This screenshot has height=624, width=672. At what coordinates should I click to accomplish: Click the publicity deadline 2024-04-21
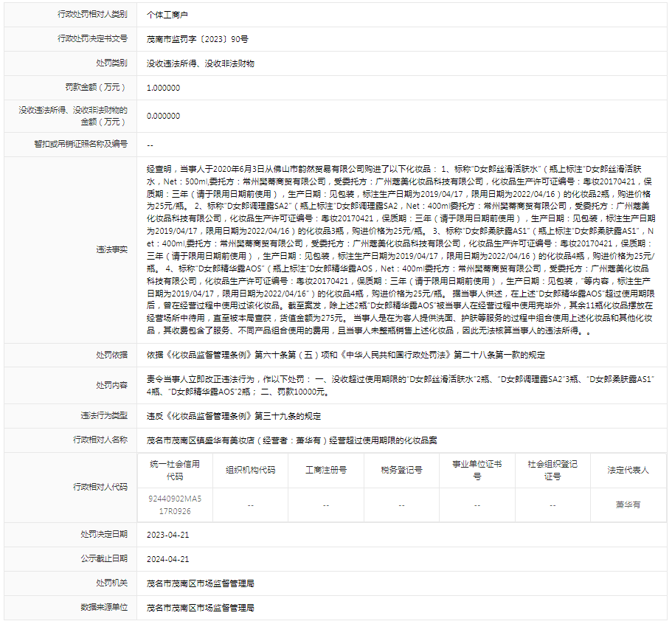168,559
